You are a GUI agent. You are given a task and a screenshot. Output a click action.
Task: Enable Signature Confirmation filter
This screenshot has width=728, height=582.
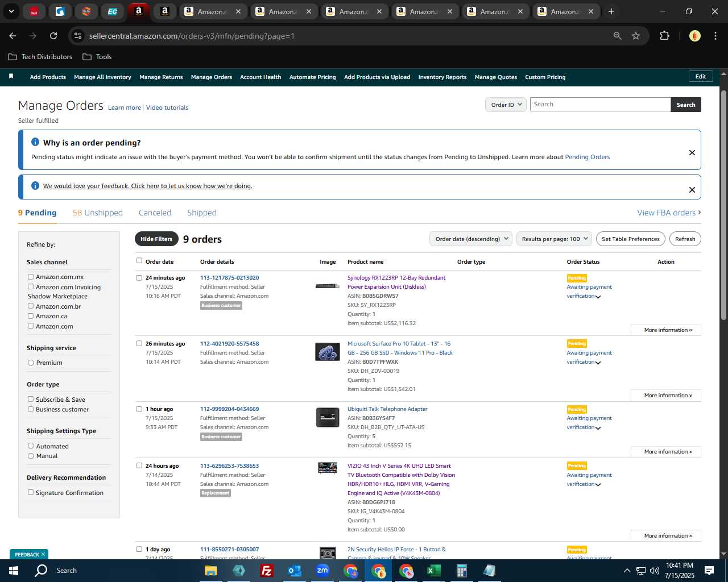(x=31, y=492)
